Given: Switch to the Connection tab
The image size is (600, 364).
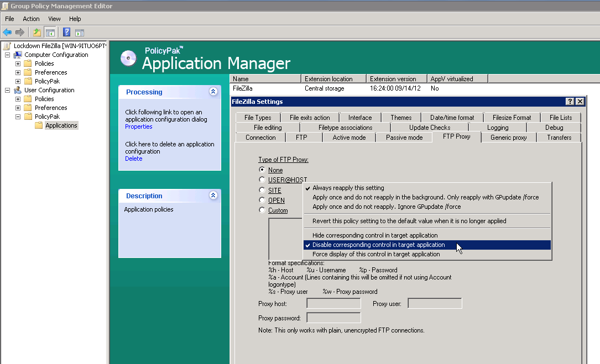Looking at the screenshot, I should click(x=260, y=138).
